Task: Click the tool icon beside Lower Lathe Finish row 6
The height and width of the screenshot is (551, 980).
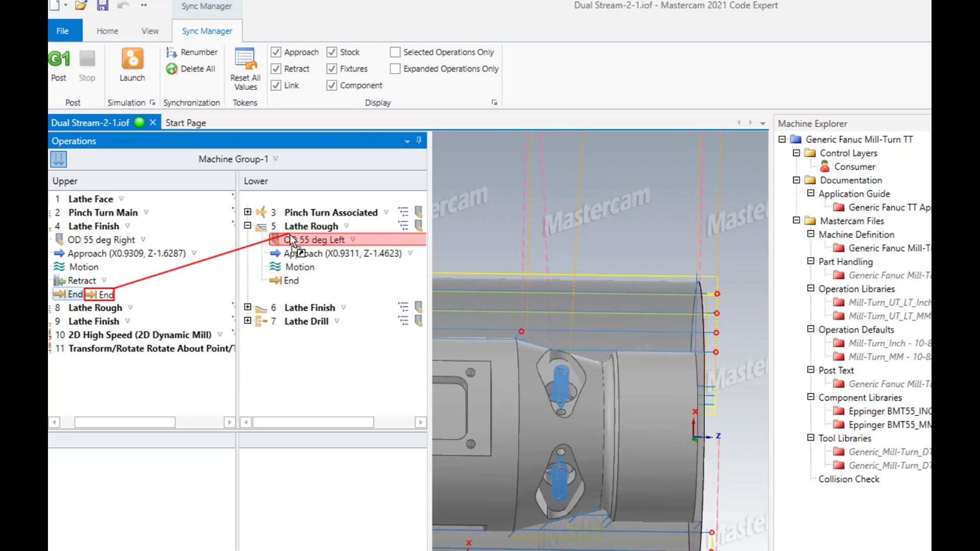Action: (x=419, y=307)
